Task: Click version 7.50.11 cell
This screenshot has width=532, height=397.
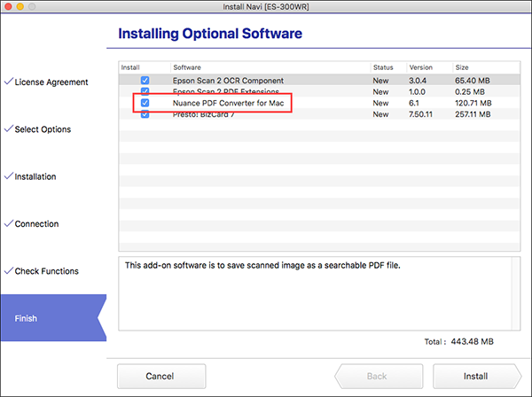Action: (420, 114)
